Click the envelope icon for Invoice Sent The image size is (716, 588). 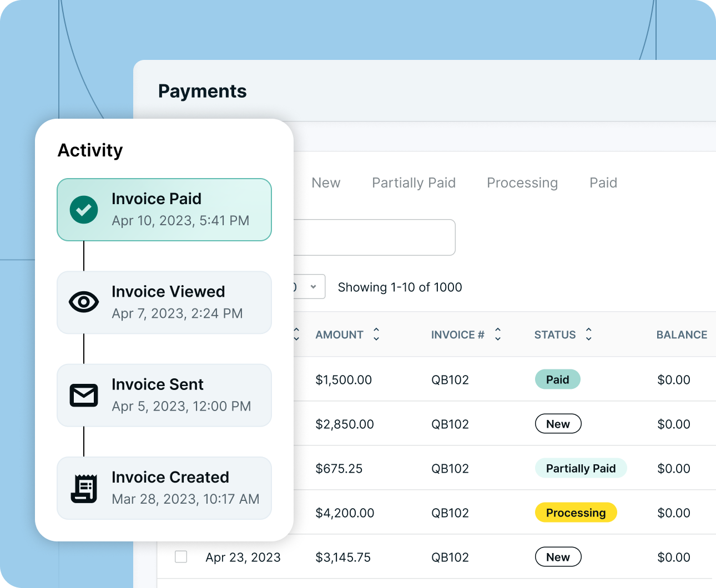click(x=84, y=395)
